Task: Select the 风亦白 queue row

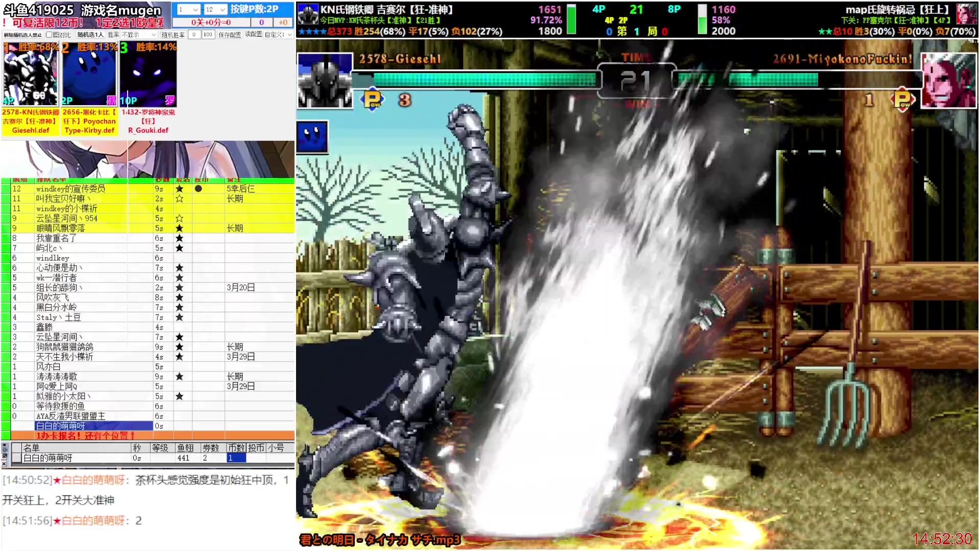Action: click(148, 367)
